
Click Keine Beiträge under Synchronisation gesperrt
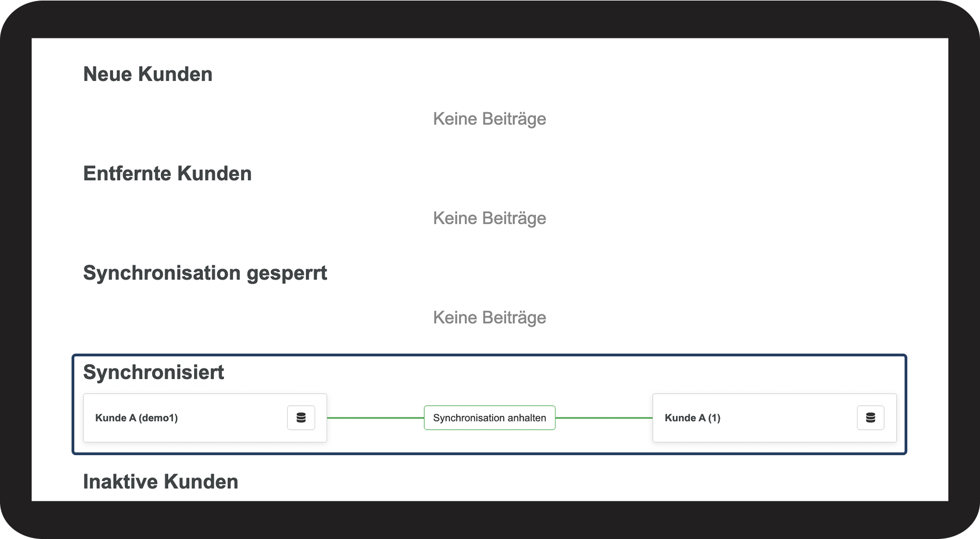coord(489,318)
